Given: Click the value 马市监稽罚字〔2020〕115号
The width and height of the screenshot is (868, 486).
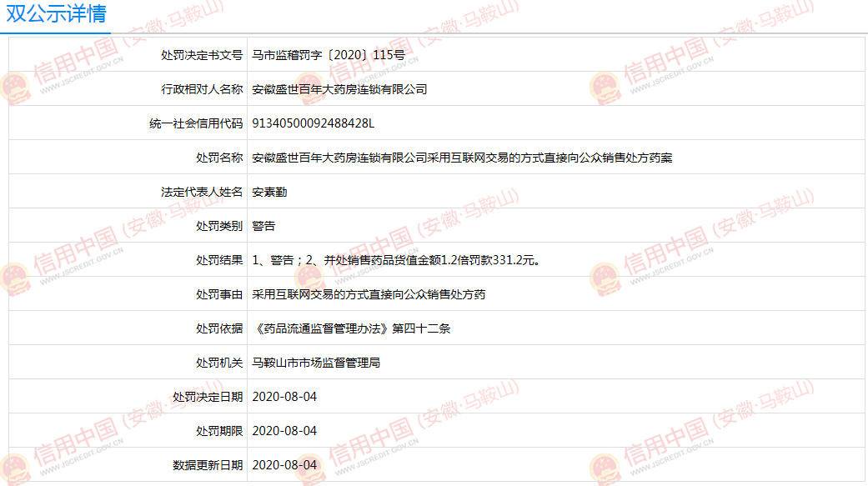Looking at the screenshot, I should click(x=329, y=55).
